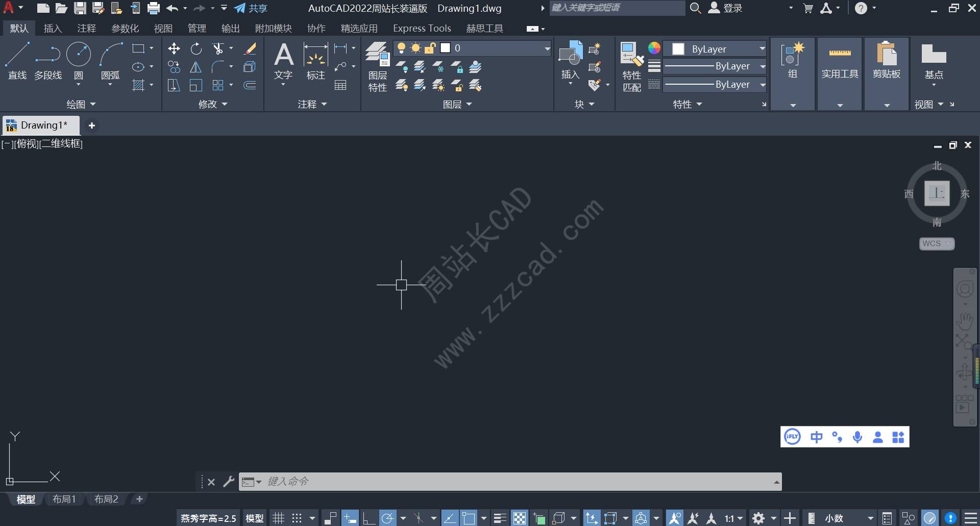Toggle object snap tracking in status bar
This screenshot has width=980, height=526.
pos(450,518)
